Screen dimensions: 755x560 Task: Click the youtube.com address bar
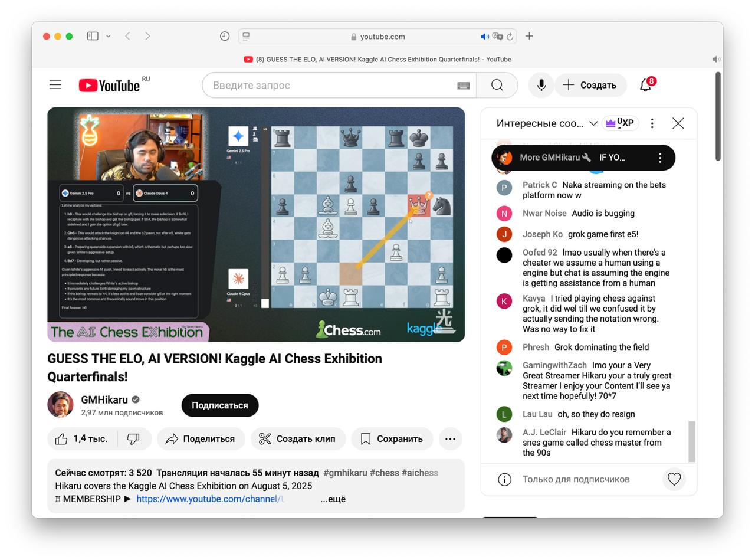[x=377, y=37]
